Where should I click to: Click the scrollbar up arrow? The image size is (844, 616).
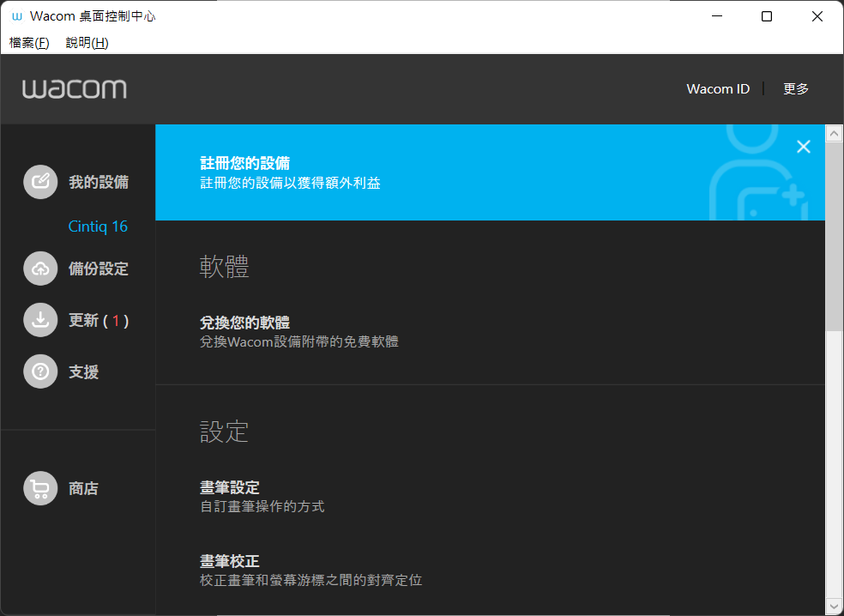coord(835,133)
